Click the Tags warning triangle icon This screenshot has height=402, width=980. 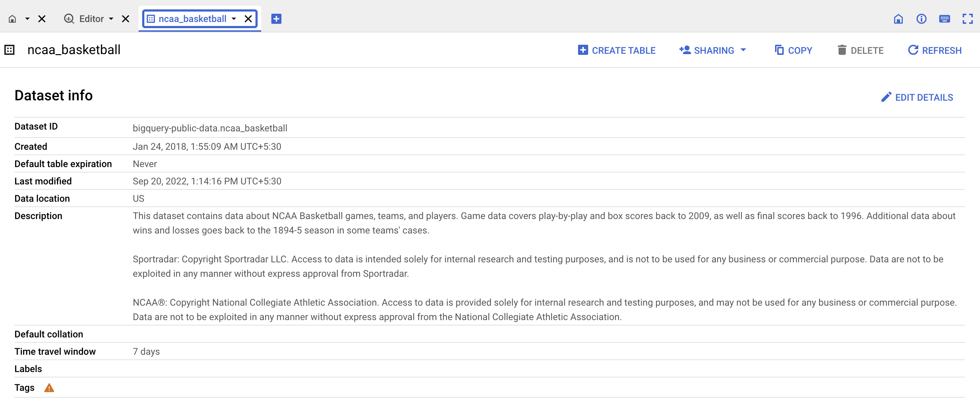click(49, 388)
